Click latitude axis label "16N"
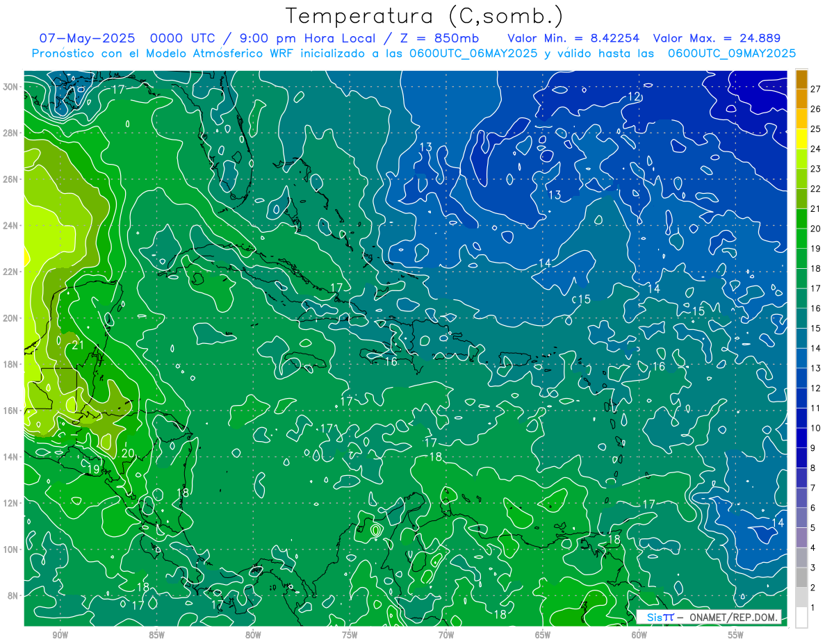This screenshot has height=644, width=834. tap(10, 411)
